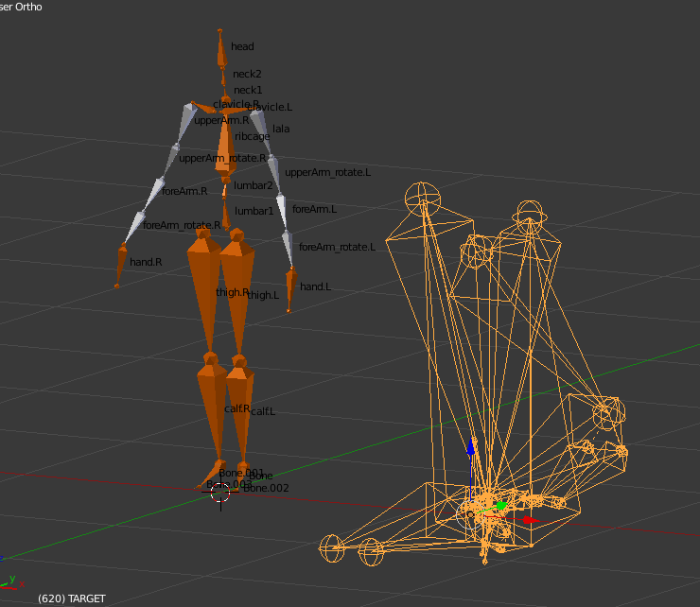Select the 'upperArm_rotate.R' bone label
Screen dimensions: 700x607
click(x=222, y=158)
